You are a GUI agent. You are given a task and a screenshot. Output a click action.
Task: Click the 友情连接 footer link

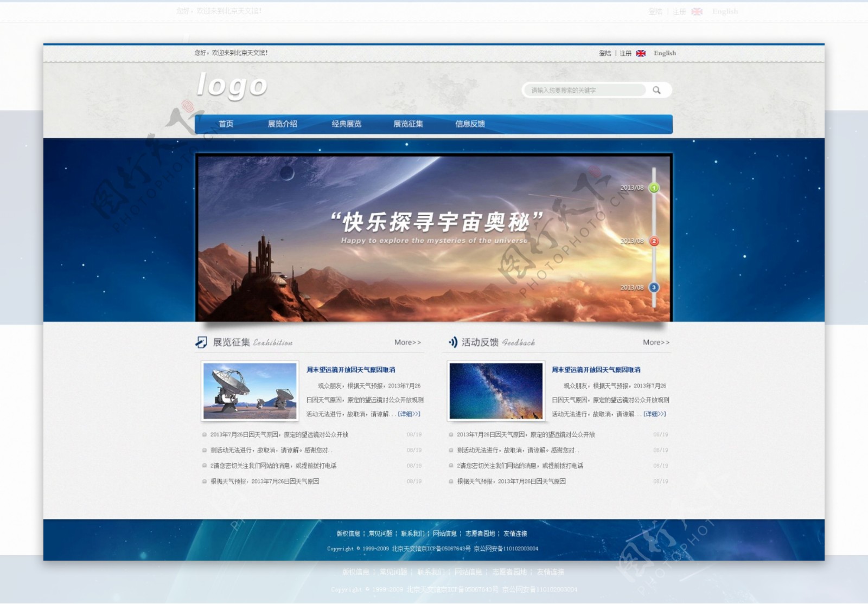(x=515, y=534)
